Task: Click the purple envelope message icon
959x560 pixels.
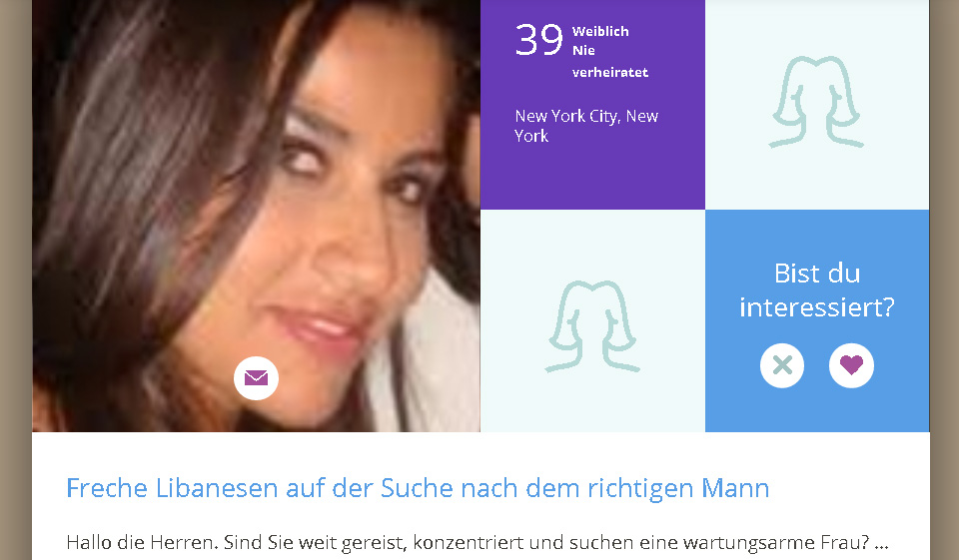Action: pos(257,378)
